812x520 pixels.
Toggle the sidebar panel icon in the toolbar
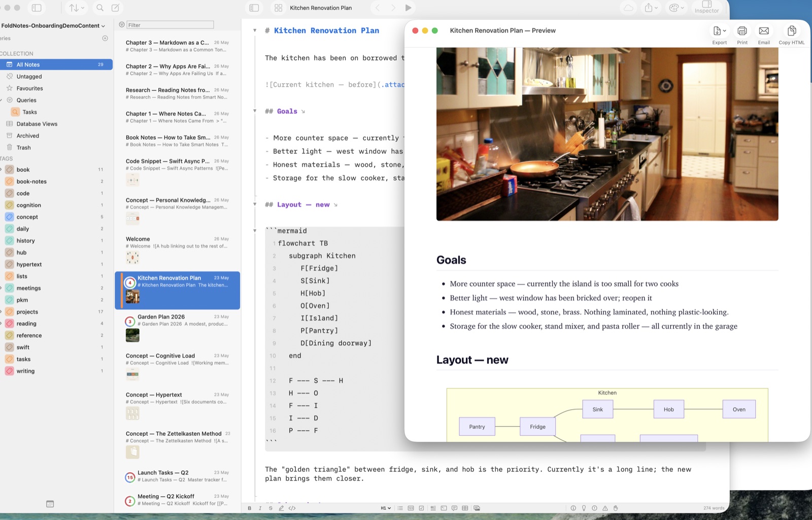point(37,8)
